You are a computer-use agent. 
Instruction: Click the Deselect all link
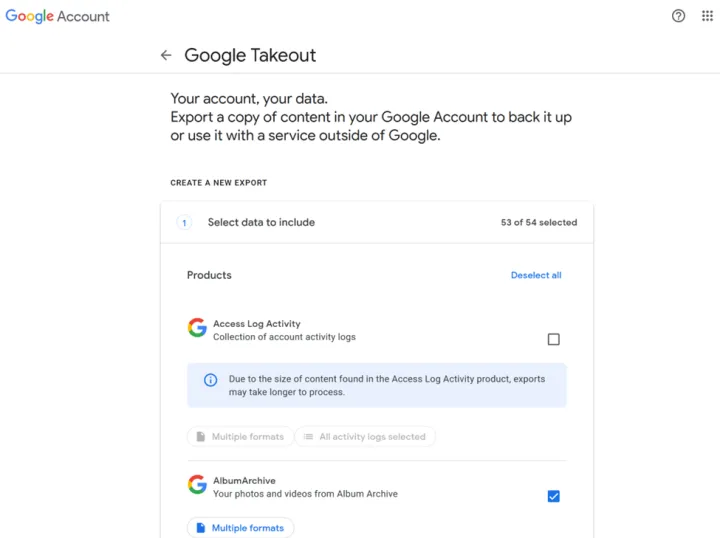click(536, 275)
